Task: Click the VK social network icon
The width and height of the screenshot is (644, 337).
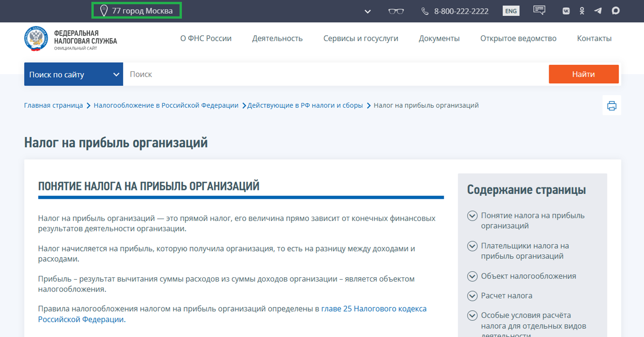Action: coord(566,11)
